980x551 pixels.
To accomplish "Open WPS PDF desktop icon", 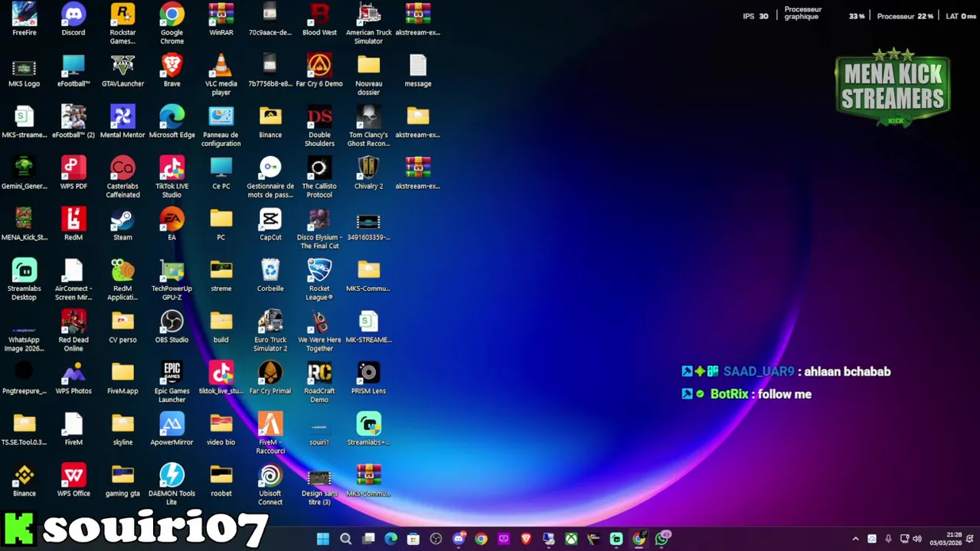I will pyautogui.click(x=73, y=173).
